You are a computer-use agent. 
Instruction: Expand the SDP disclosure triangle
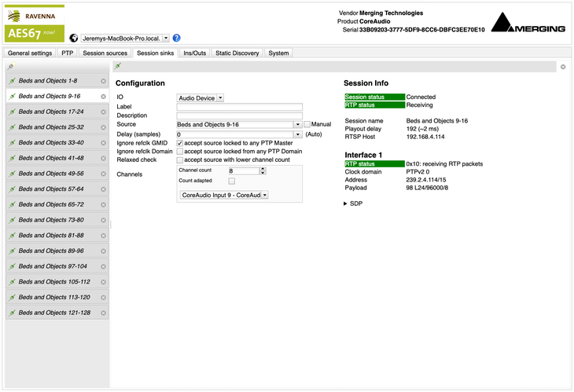[x=347, y=203]
